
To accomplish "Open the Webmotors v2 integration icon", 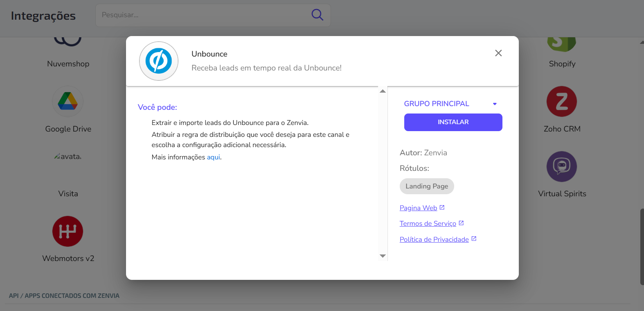I will coord(68,231).
